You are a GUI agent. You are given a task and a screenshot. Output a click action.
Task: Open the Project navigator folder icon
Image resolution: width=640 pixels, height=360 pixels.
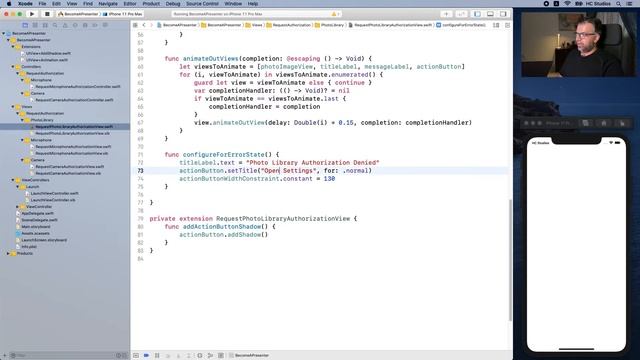coord(25,25)
